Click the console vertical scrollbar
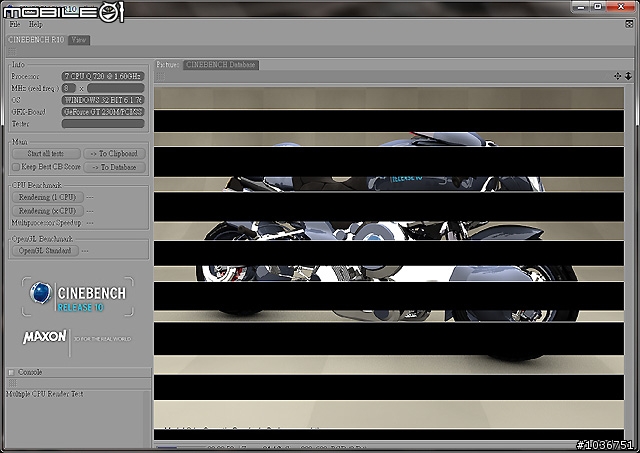This screenshot has width=640, height=453. (x=147, y=419)
